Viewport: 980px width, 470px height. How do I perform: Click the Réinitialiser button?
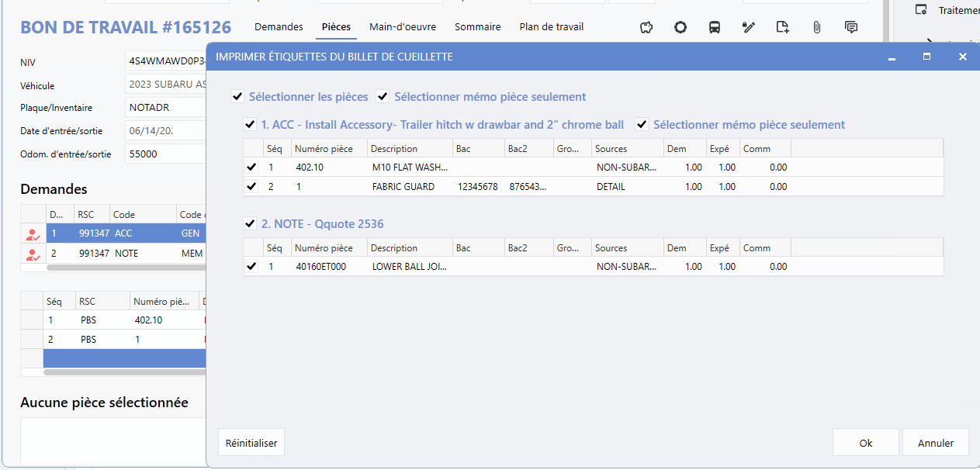click(251, 443)
